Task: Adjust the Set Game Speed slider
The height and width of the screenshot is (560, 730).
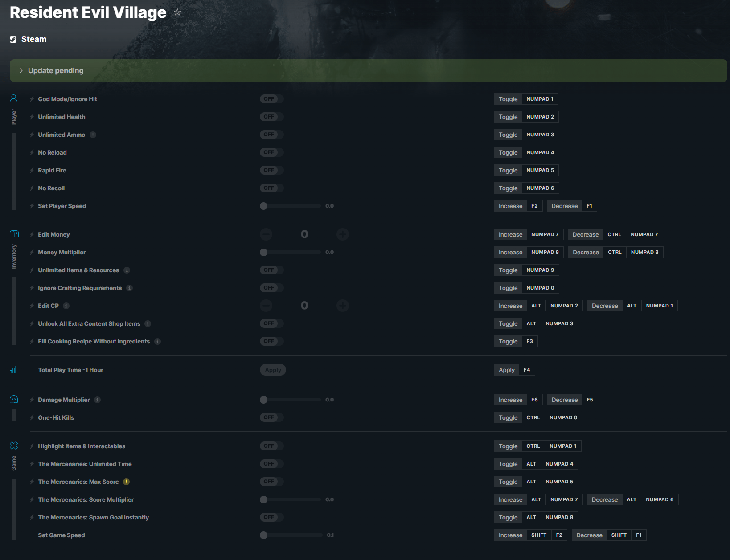Action: pyautogui.click(x=291, y=535)
